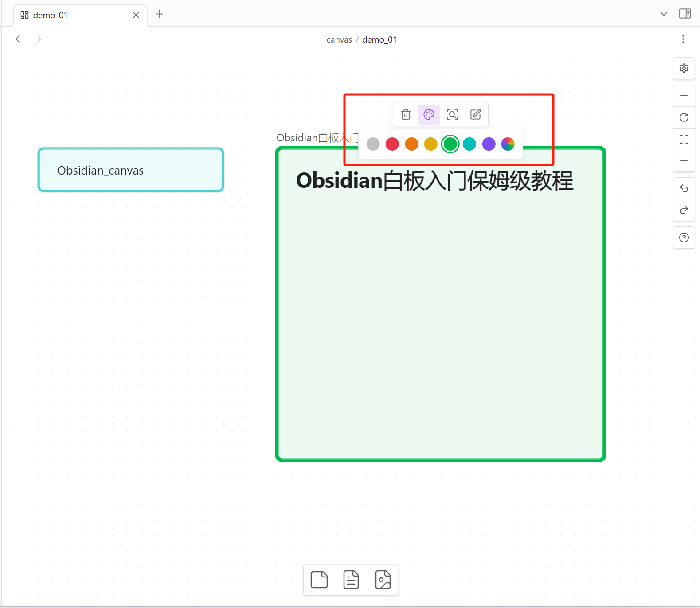Zoom canvas to fit

pos(684,139)
